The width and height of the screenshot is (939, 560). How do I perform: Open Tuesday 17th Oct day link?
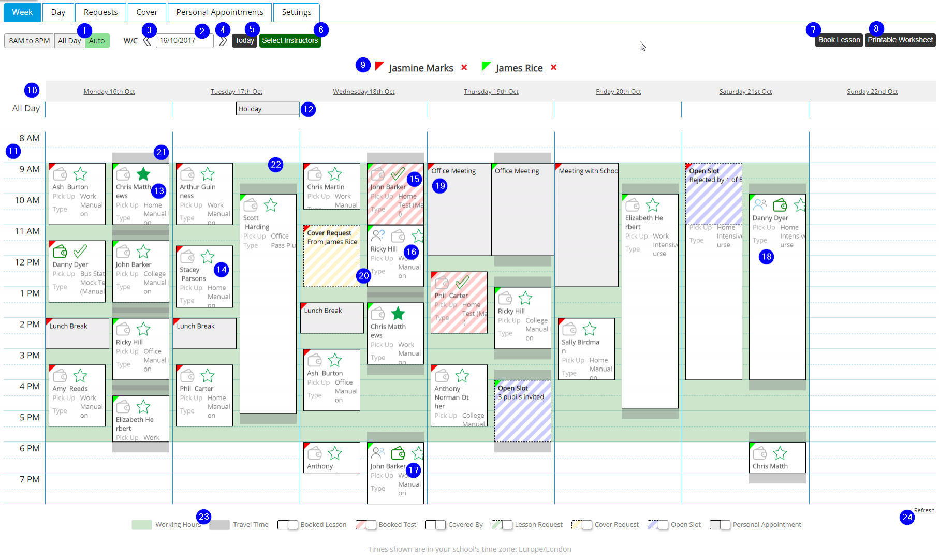237,92
